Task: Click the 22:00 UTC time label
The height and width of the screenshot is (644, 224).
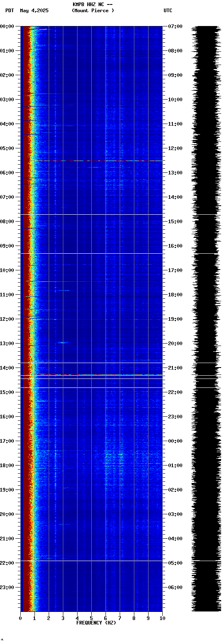Action: pos(175,392)
